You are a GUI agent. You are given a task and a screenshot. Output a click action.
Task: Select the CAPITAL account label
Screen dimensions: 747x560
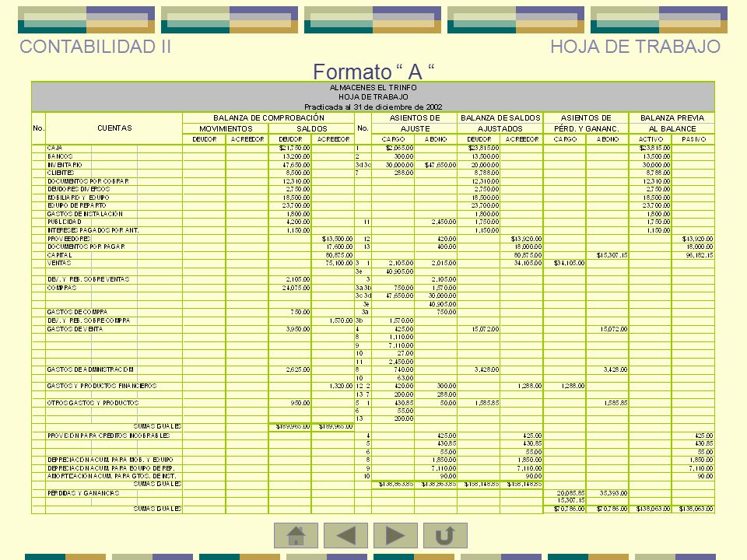[60, 255]
